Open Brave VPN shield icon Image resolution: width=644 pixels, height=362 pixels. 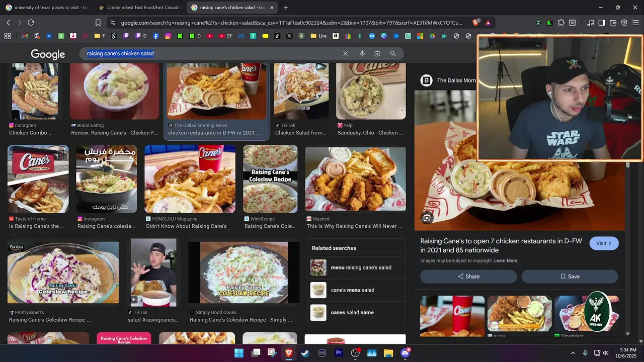coord(624,23)
